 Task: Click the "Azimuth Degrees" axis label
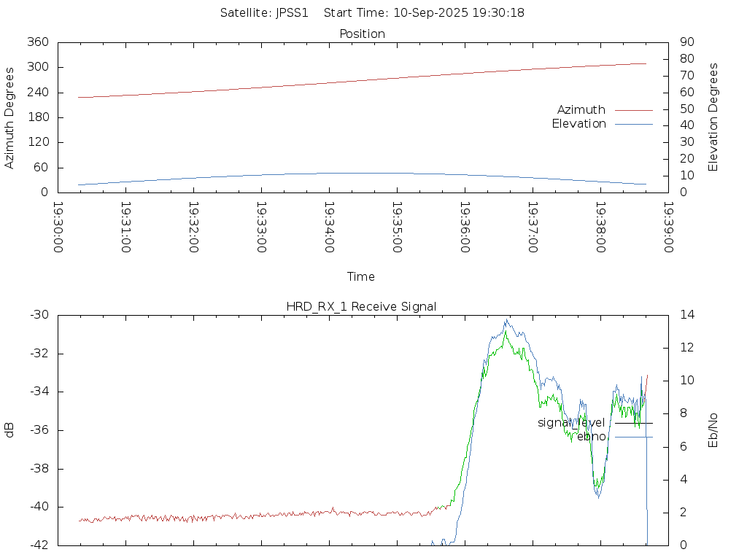(9, 118)
